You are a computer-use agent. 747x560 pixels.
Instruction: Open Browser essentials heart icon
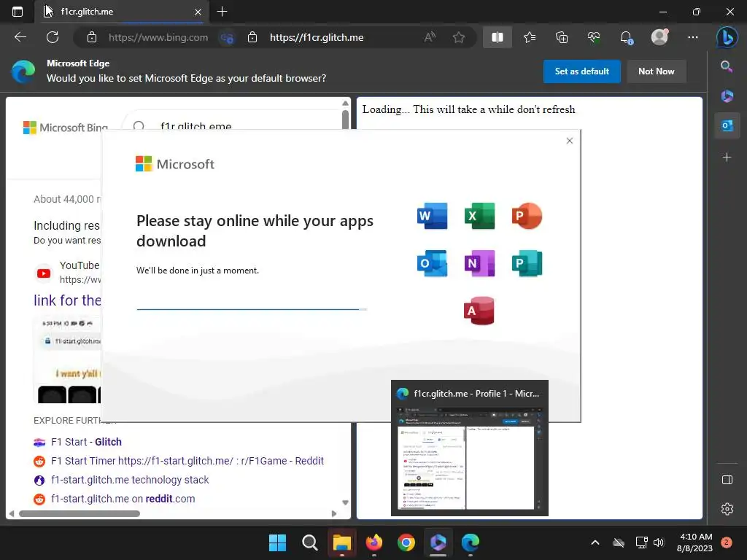[x=594, y=37]
